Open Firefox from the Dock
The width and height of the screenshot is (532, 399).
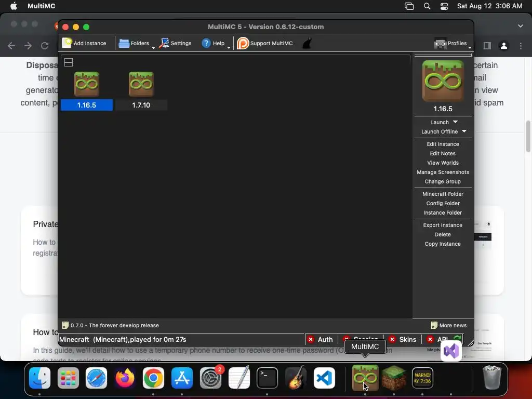pyautogui.click(x=125, y=378)
